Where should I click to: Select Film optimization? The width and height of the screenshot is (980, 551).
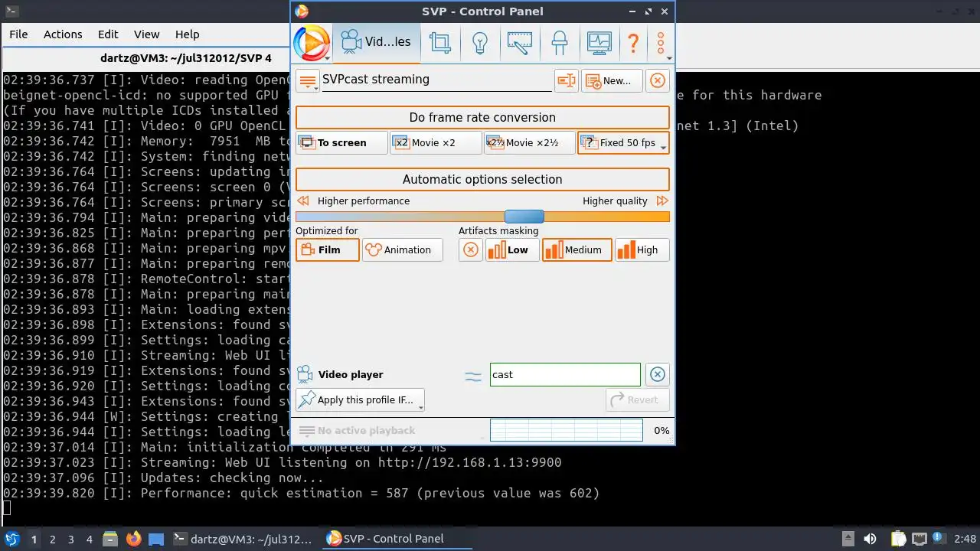(x=328, y=249)
